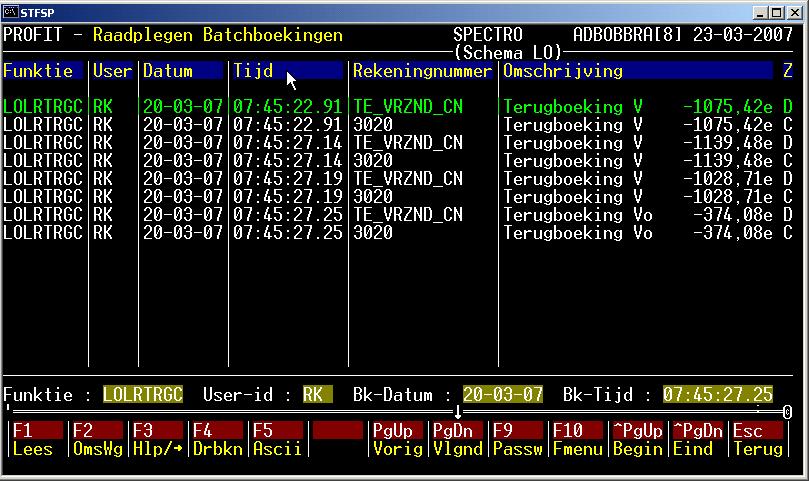Image resolution: width=809 pixels, height=481 pixels.
Task: Select 3020 account at time 07:45:27.19
Action: click(373, 197)
